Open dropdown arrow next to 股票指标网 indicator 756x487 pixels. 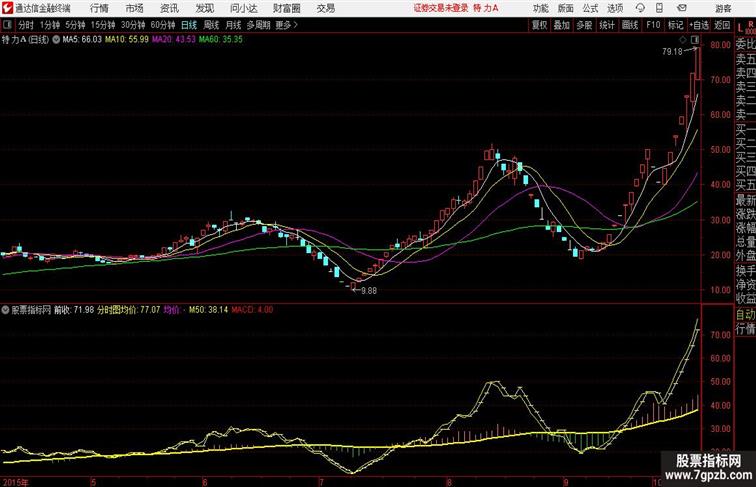[x=5, y=310]
